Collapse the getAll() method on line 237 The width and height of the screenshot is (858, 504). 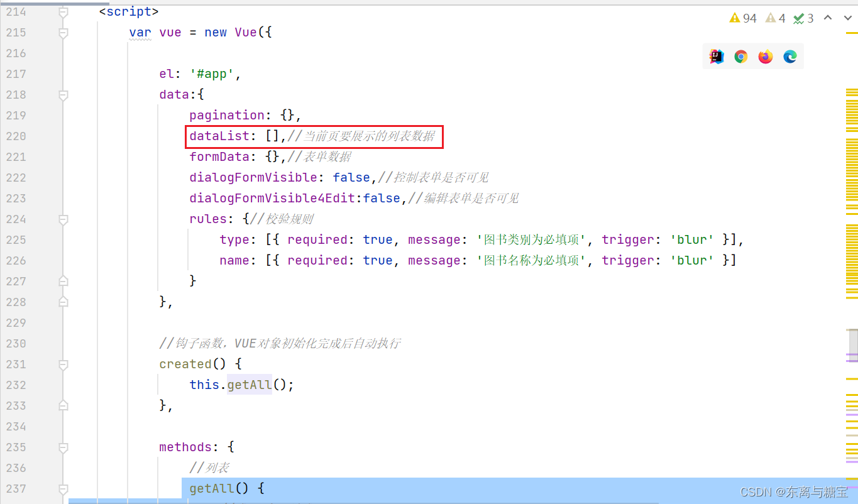[x=63, y=489]
